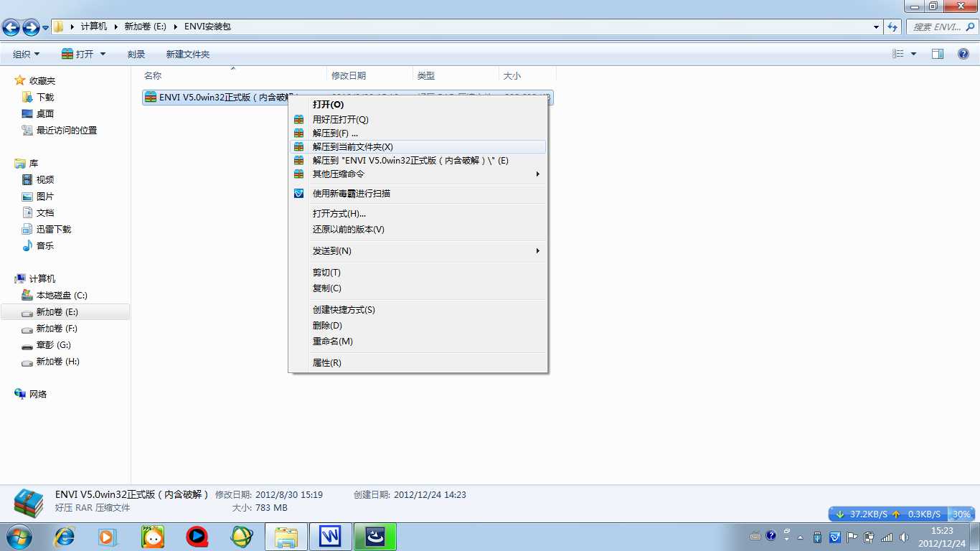This screenshot has height=551, width=980.
Task: Select 计算机 in the address breadcrumb
Action: pos(93,27)
